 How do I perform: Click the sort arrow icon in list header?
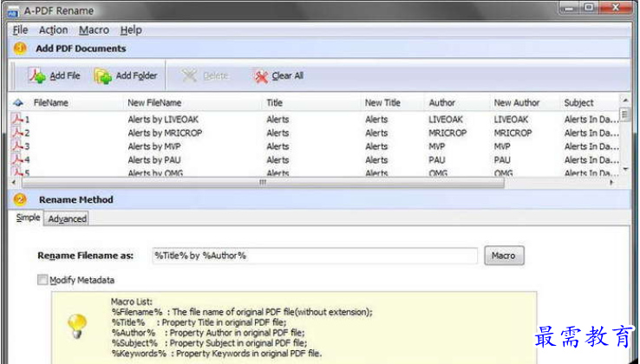pyautogui.click(x=18, y=103)
